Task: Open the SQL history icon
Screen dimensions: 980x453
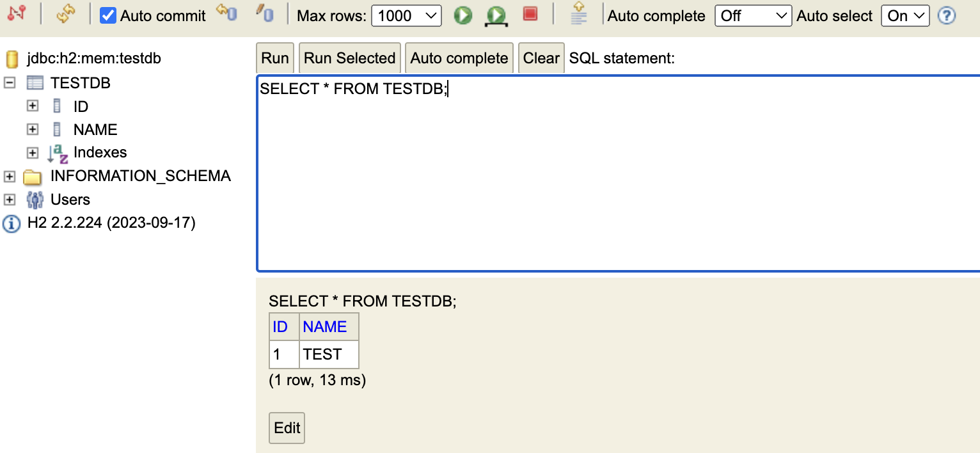Action: coord(578,15)
